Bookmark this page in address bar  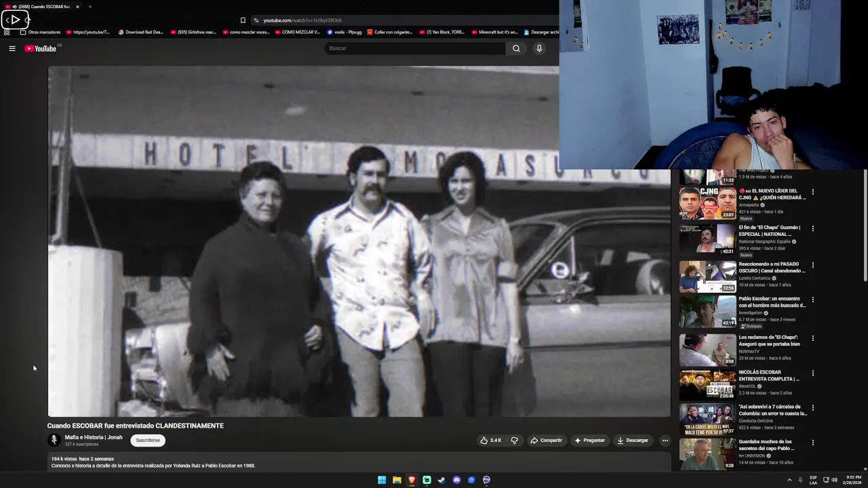point(243,20)
